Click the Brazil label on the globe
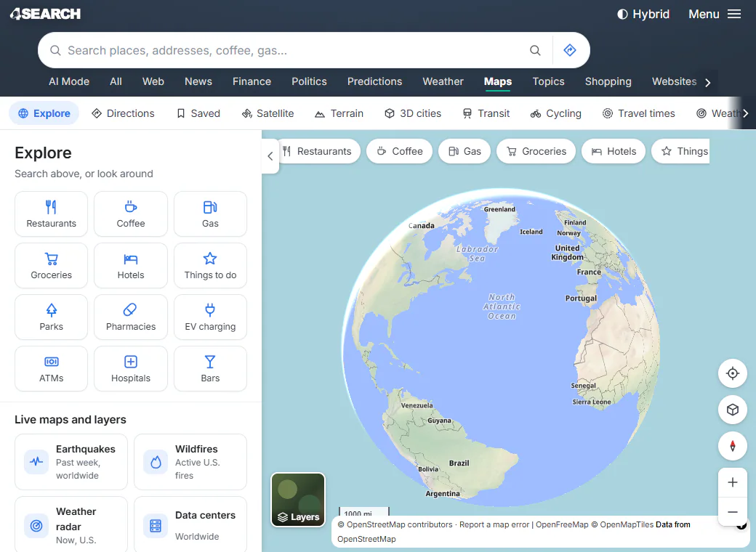756x552 pixels. pos(459,463)
